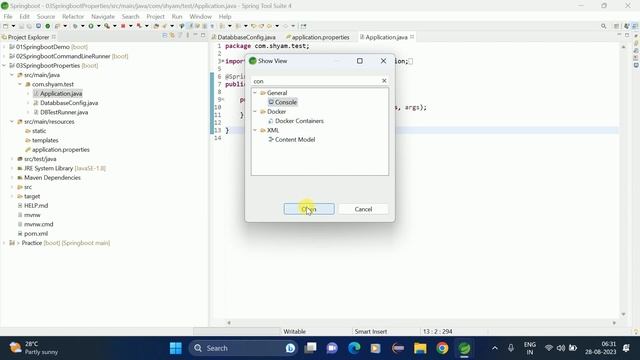This screenshot has width=640, height=360.
Task: Switch to the application.properties editor tab
Action: pyautogui.click(x=318, y=37)
